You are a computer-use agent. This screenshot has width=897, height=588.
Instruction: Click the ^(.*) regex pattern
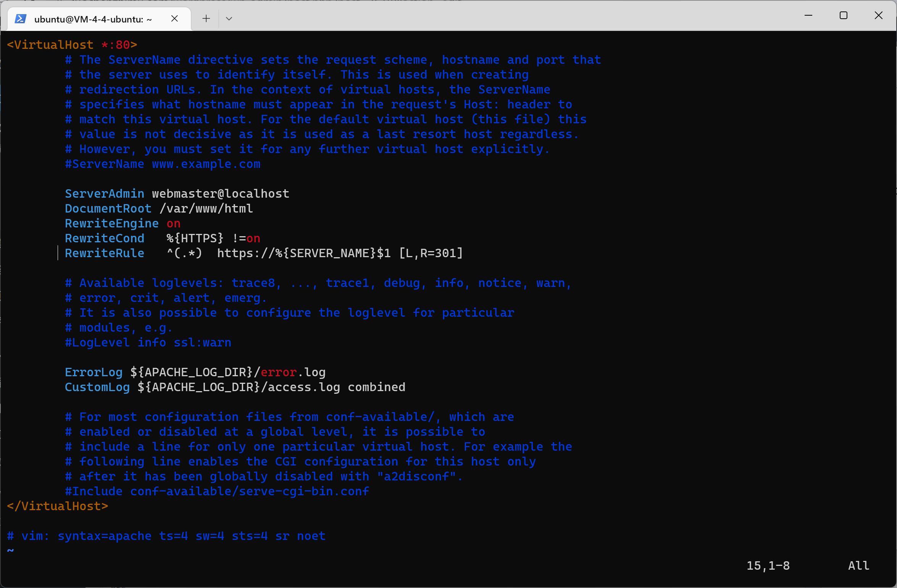(184, 253)
